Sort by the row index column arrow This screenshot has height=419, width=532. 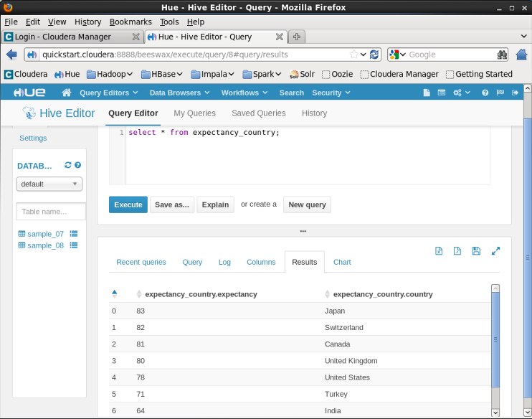114,293
